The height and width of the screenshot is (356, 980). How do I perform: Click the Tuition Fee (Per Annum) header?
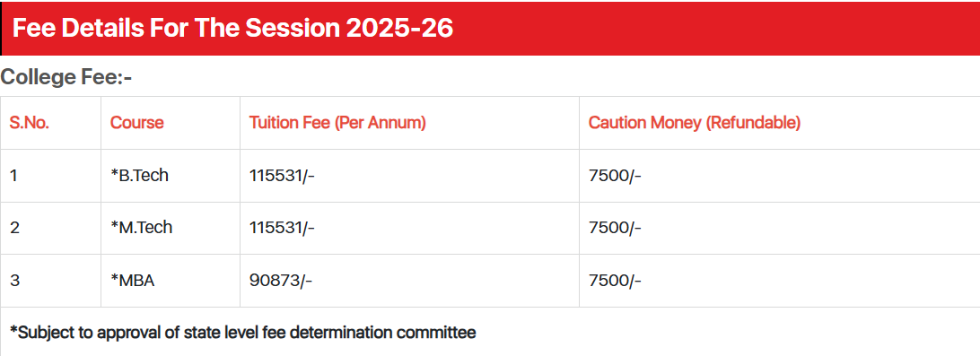tap(337, 123)
